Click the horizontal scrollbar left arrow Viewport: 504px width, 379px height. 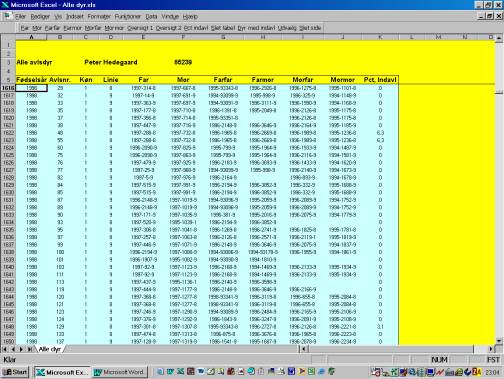(303, 349)
